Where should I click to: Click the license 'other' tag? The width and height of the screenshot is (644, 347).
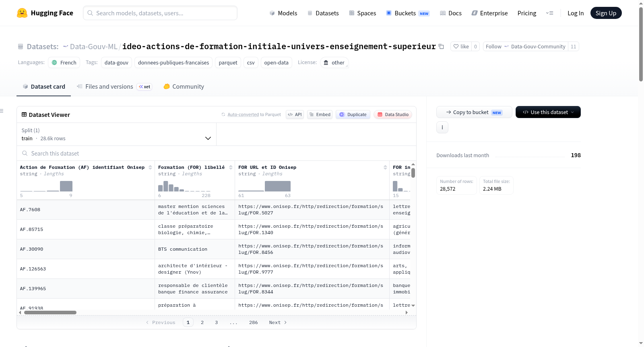pos(334,62)
